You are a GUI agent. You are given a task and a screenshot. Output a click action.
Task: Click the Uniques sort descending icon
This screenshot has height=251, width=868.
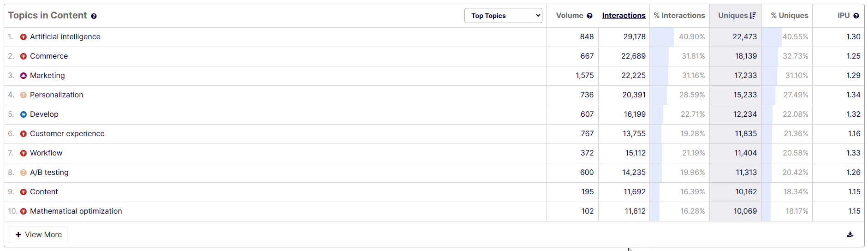click(x=753, y=16)
